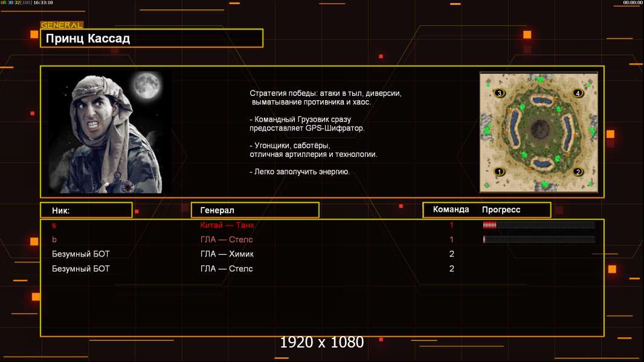The image size is (644, 362).
Task: Select the Ник: column header
Action: (86, 211)
